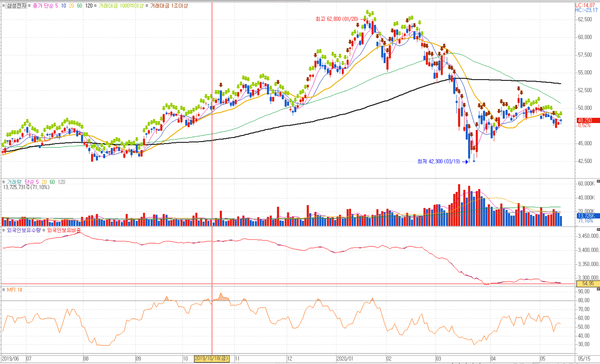Click the 거래량 volume indicator label

click(14, 182)
